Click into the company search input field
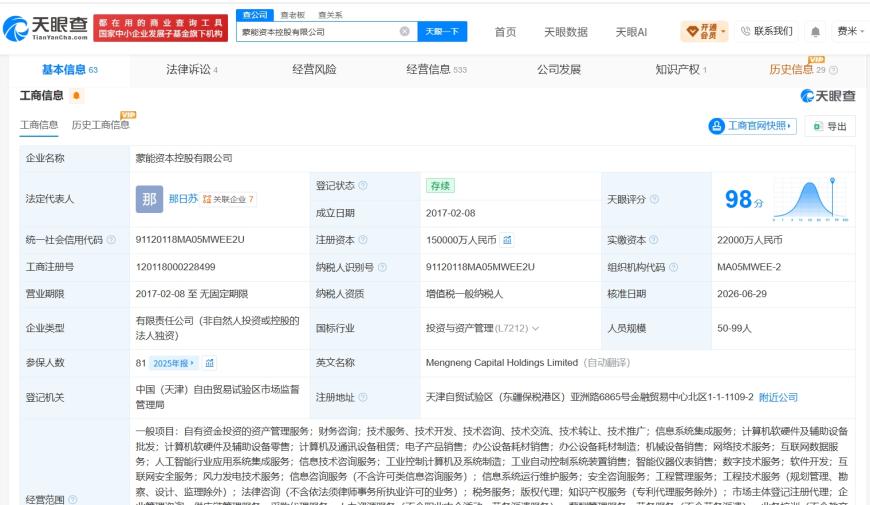870x505 pixels. [319, 32]
